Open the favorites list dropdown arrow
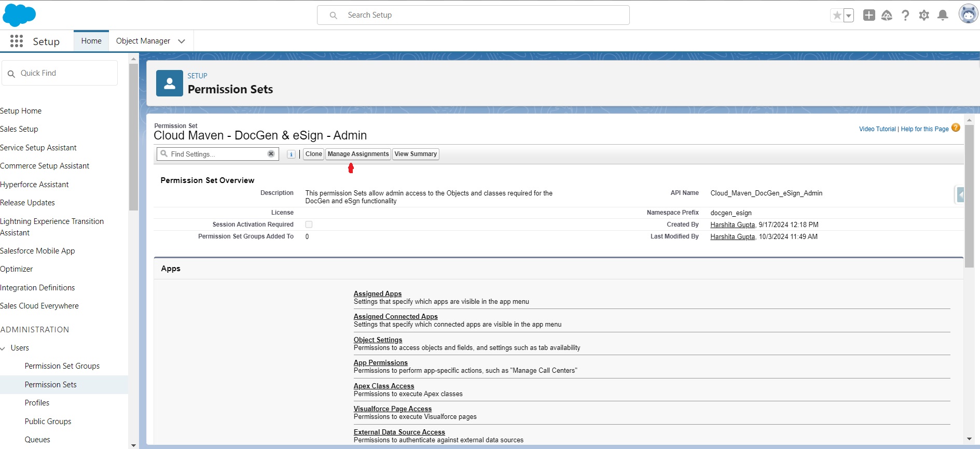980x449 pixels. click(849, 16)
